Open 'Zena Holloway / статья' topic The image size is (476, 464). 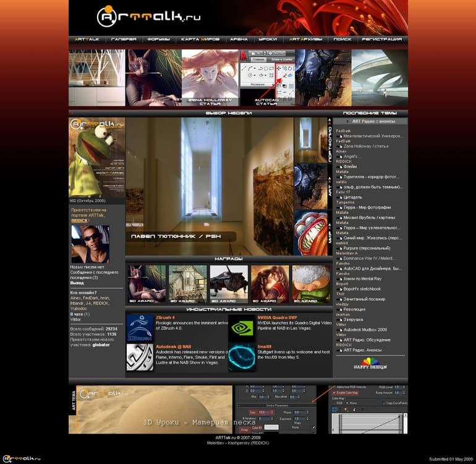[366, 147]
